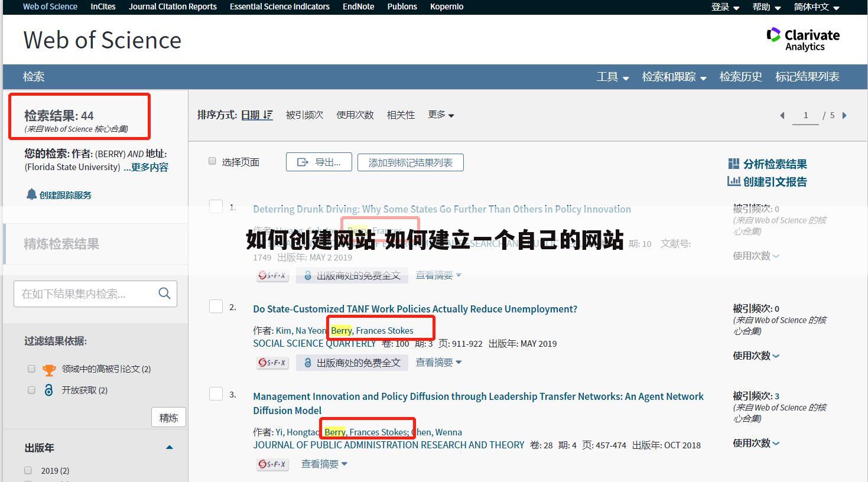Click the 精炼 refine button
868x482 pixels.
point(168,417)
